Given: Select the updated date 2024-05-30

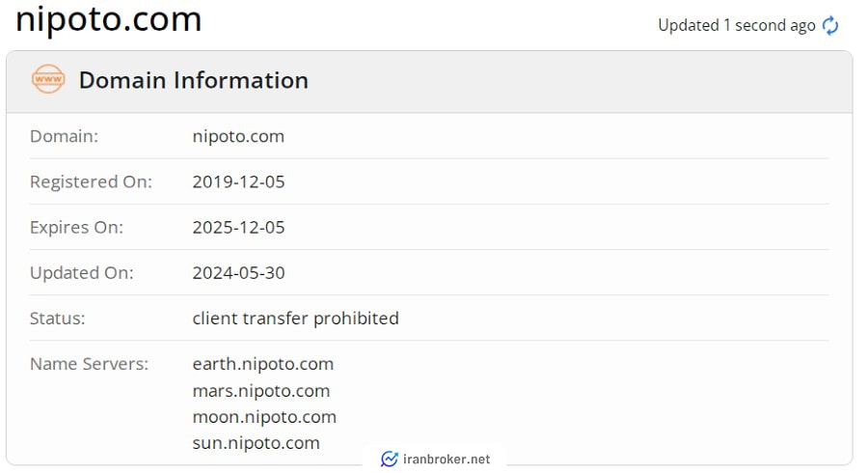Looking at the screenshot, I should 238,272.
